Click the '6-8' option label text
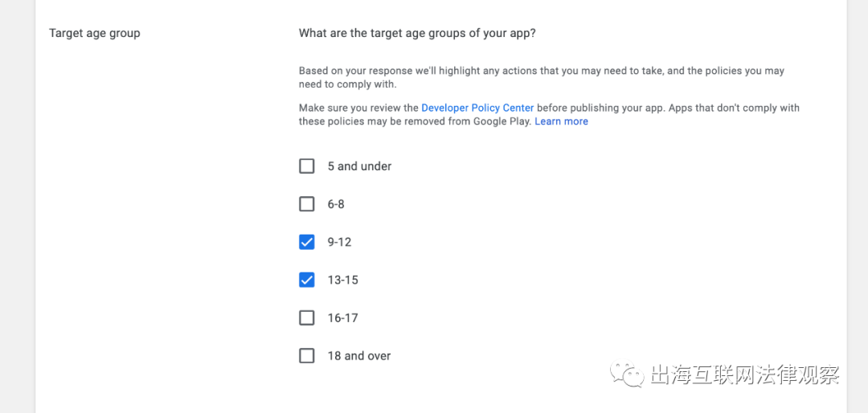868x413 pixels. (336, 204)
